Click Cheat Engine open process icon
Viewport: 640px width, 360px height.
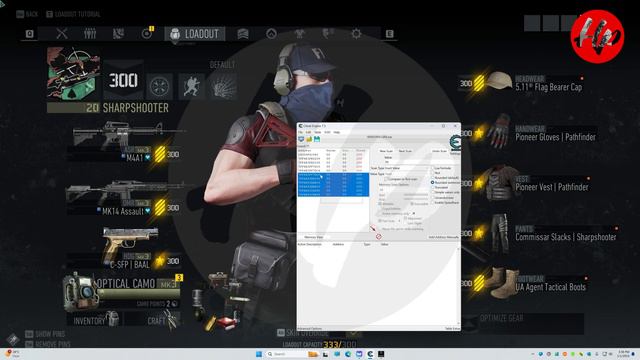(x=301, y=139)
